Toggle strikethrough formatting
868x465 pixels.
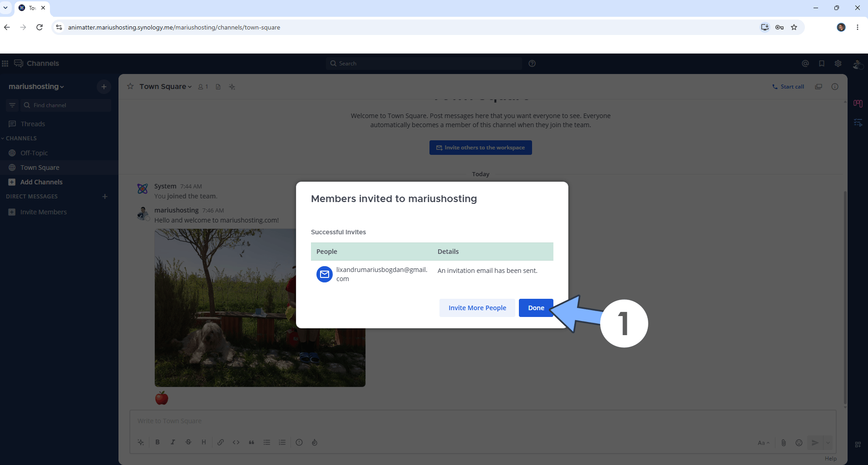point(188,442)
